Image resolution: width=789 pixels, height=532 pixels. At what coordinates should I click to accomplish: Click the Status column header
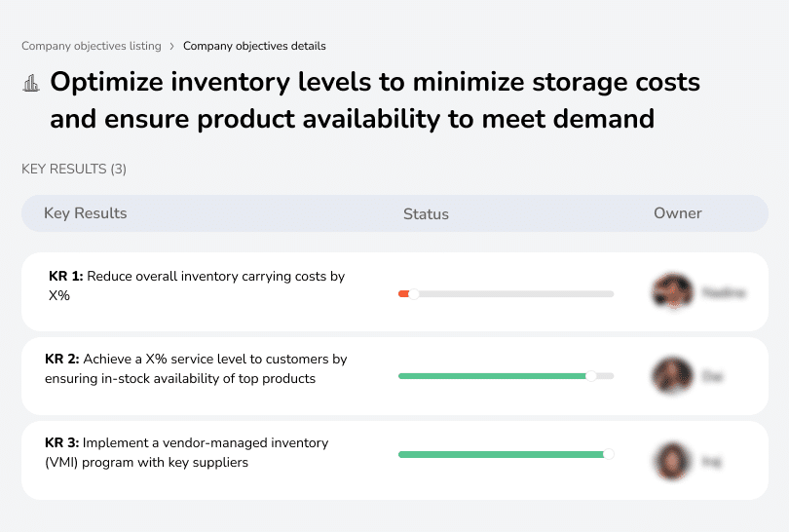(x=426, y=214)
